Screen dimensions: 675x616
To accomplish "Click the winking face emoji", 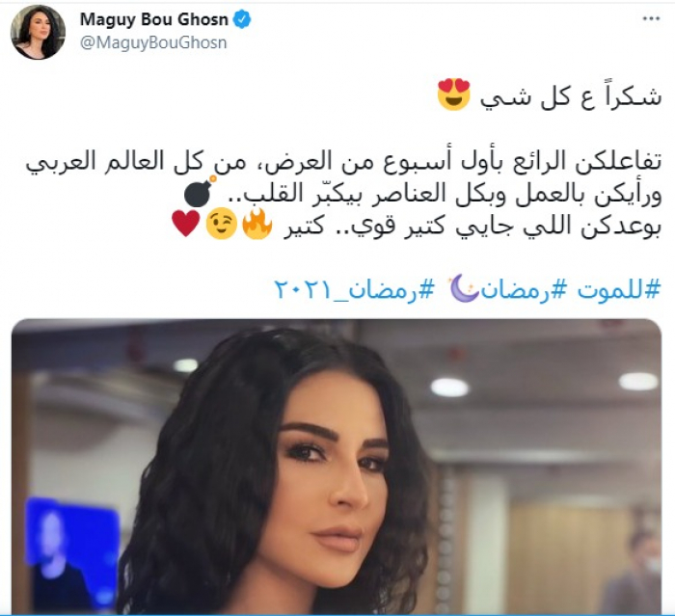I will (221, 226).
